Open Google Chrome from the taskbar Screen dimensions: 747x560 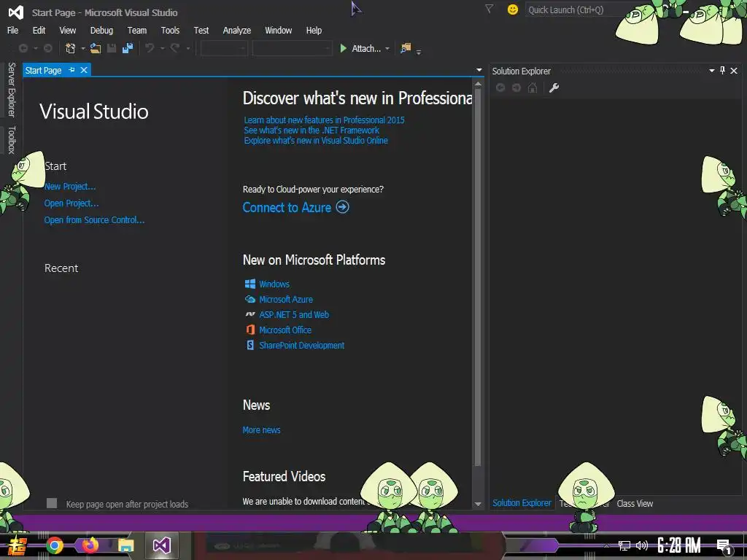click(54, 545)
